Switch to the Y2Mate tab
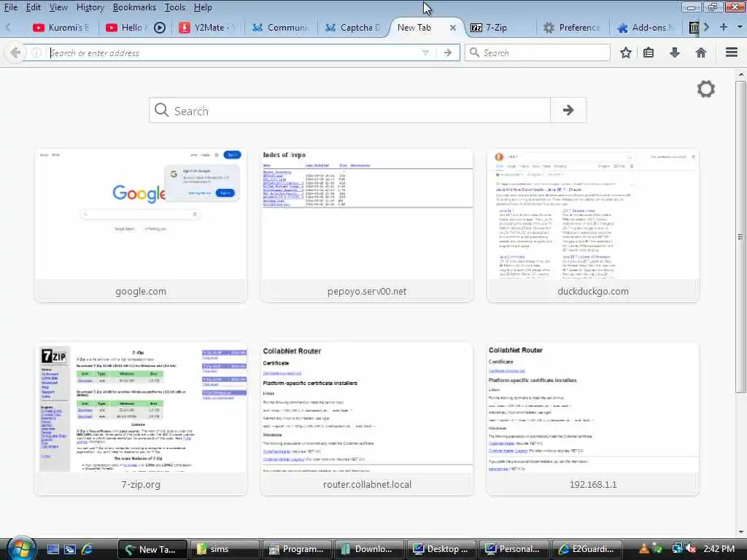 [208, 28]
